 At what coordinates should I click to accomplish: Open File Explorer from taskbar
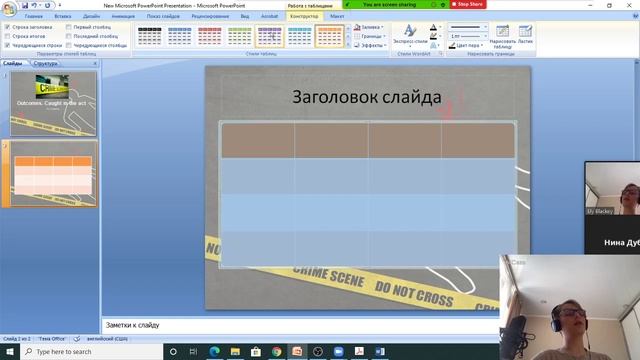click(x=235, y=351)
